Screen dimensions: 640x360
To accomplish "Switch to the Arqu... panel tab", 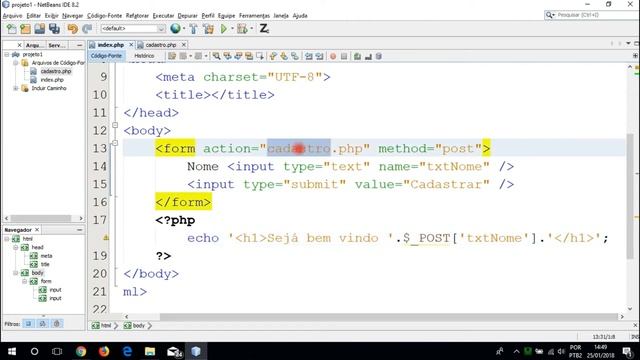I will tap(34, 45).
